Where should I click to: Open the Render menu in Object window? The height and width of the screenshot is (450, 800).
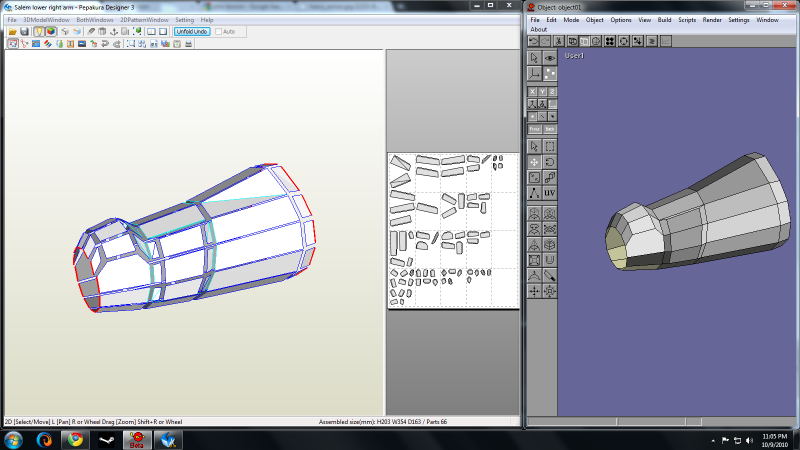click(x=712, y=20)
